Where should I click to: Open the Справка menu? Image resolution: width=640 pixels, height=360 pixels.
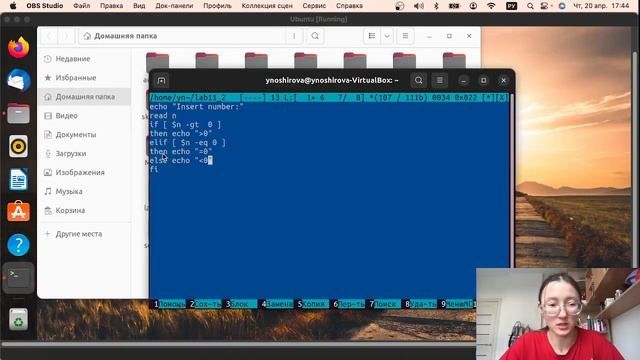349,6
